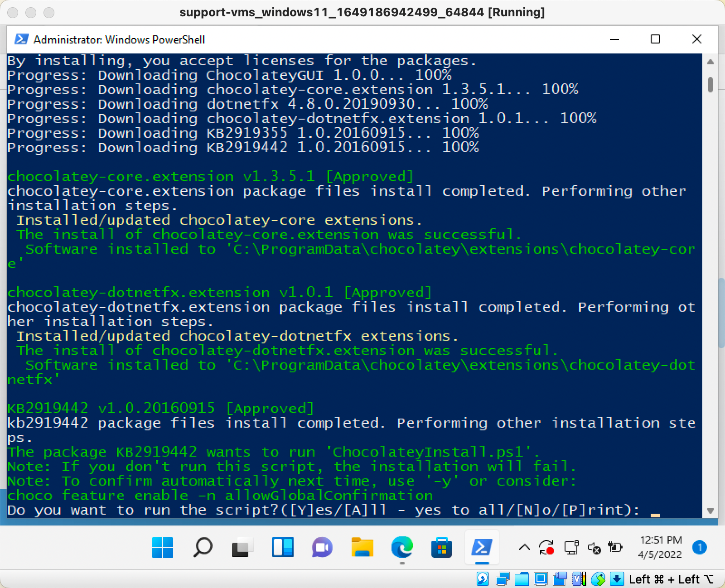Click the macOS zoom button of VM window
725x588 pixels.
(49, 12)
